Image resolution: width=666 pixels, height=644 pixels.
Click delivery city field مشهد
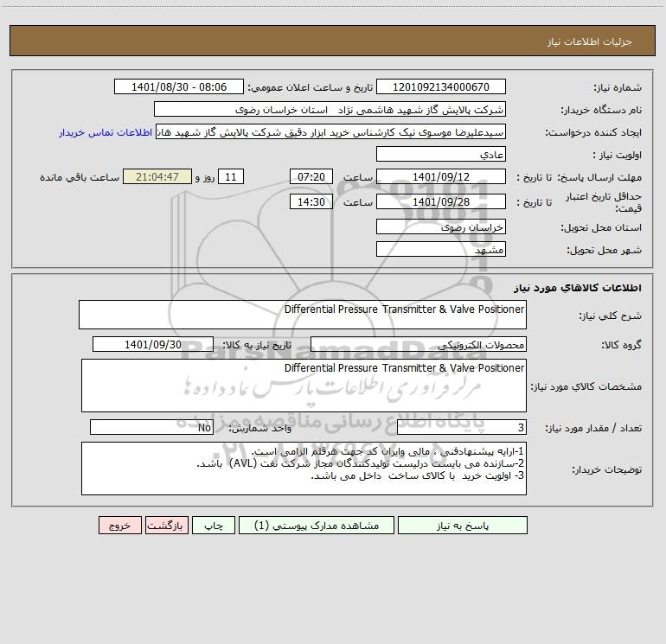click(x=441, y=249)
